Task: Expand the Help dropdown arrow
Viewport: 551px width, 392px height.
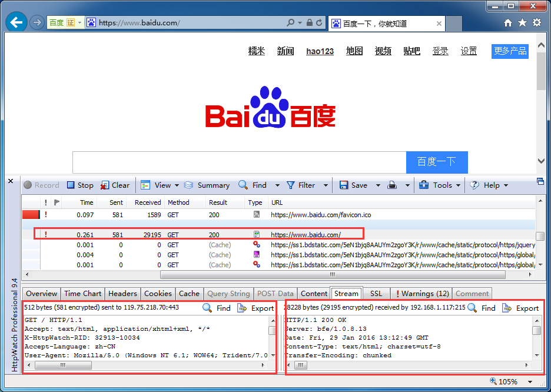Action: point(506,185)
